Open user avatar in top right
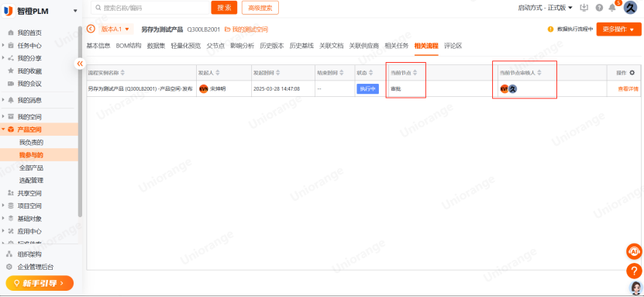This screenshot has height=297, width=644. [630, 8]
